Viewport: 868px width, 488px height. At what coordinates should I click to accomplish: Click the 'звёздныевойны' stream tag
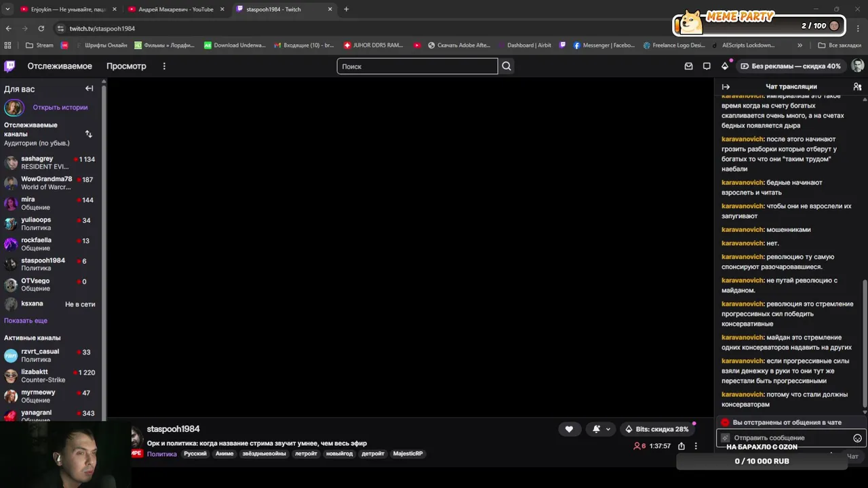tap(264, 454)
